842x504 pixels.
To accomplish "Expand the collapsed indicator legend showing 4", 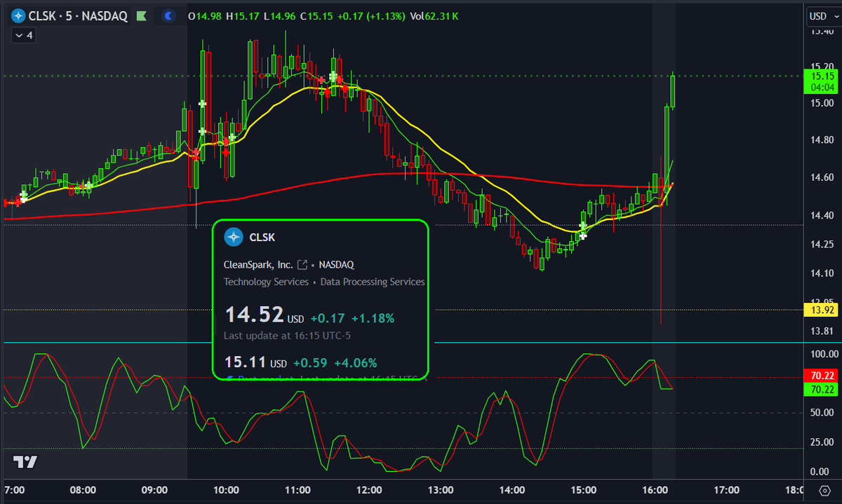I will point(22,34).
